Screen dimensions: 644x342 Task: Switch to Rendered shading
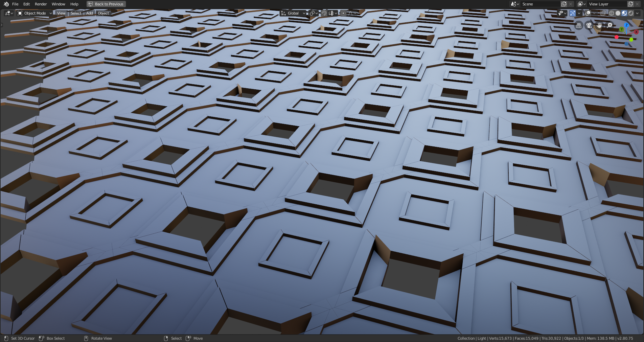coord(631,13)
